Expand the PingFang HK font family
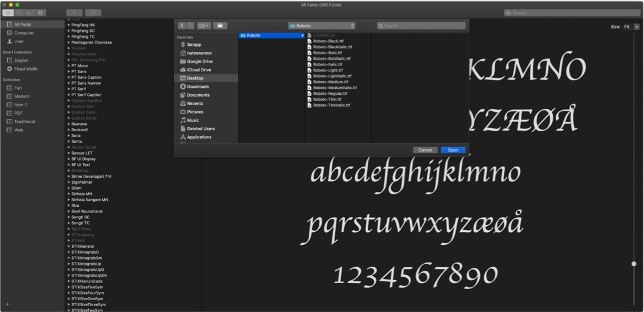The image size is (644, 312). pos(68,25)
